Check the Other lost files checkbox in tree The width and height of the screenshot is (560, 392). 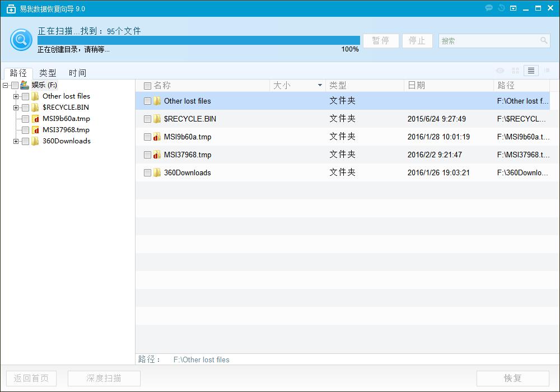click(25, 96)
